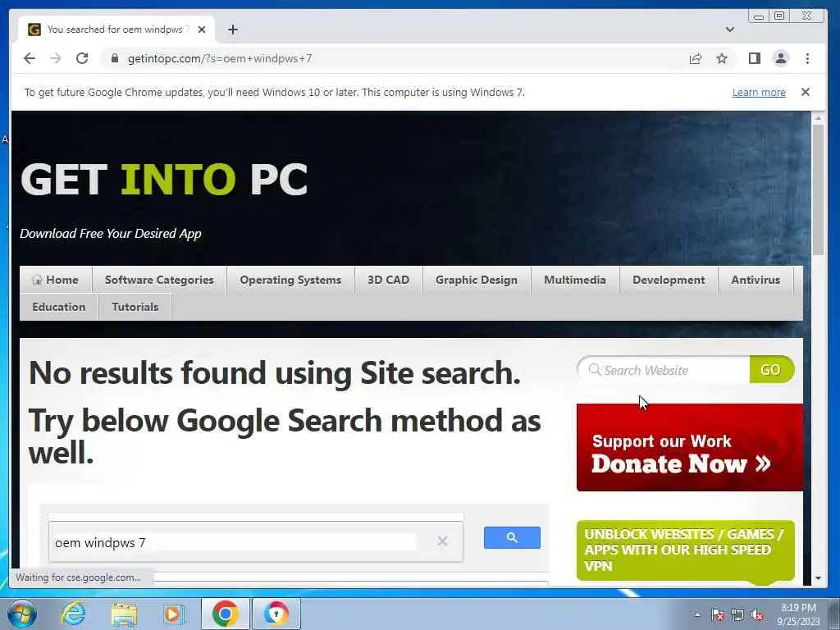The height and width of the screenshot is (630, 840).
Task: Click the Search Website input field
Action: (664, 370)
